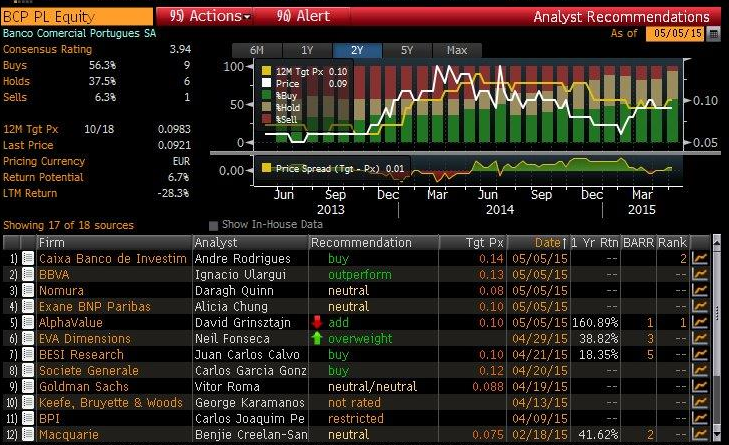Click the BCP PL Equity ticker field

(77, 17)
